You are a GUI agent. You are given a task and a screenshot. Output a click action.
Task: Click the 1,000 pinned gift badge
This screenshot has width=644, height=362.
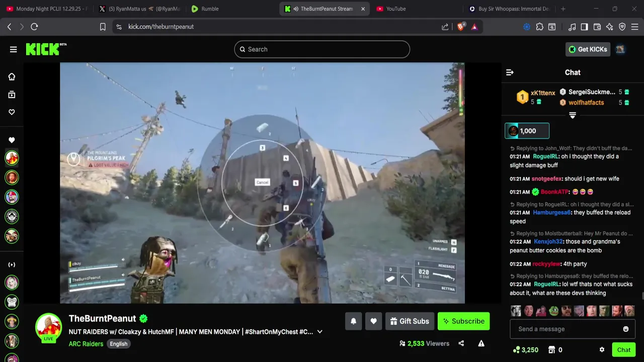(x=527, y=131)
